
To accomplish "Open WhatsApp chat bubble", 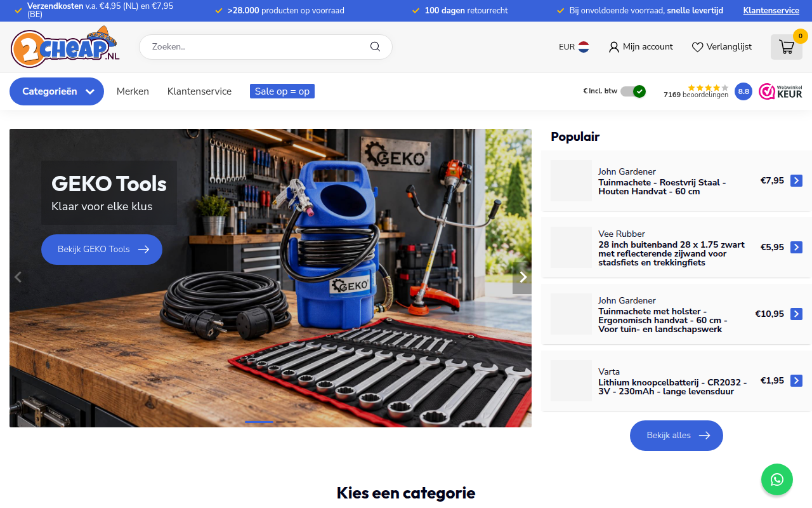I will [777, 479].
